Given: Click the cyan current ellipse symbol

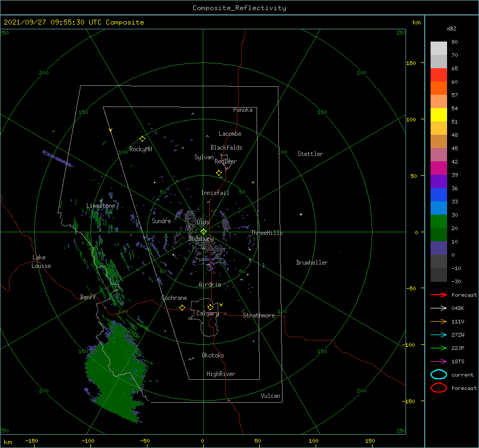Looking at the screenshot, I should pyautogui.click(x=439, y=374).
